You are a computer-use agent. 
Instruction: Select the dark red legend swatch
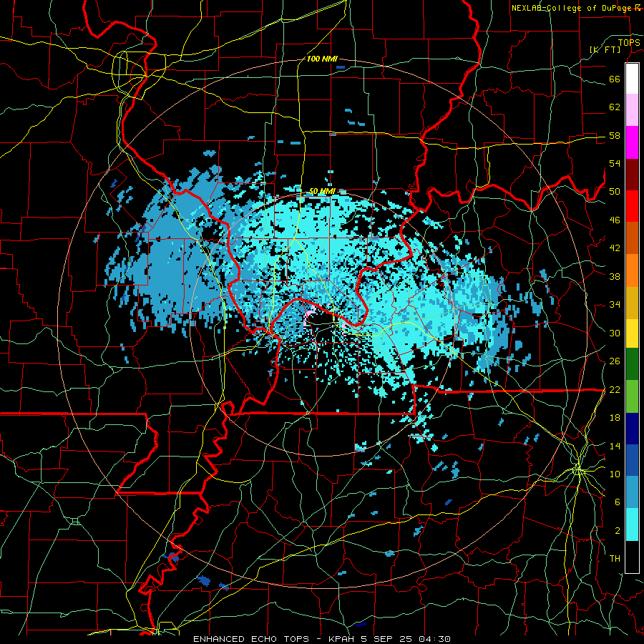click(x=632, y=175)
